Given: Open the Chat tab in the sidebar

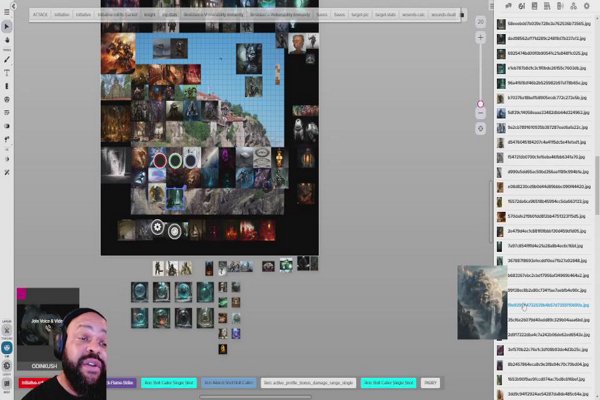Looking at the screenshot, I should tap(508, 6).
